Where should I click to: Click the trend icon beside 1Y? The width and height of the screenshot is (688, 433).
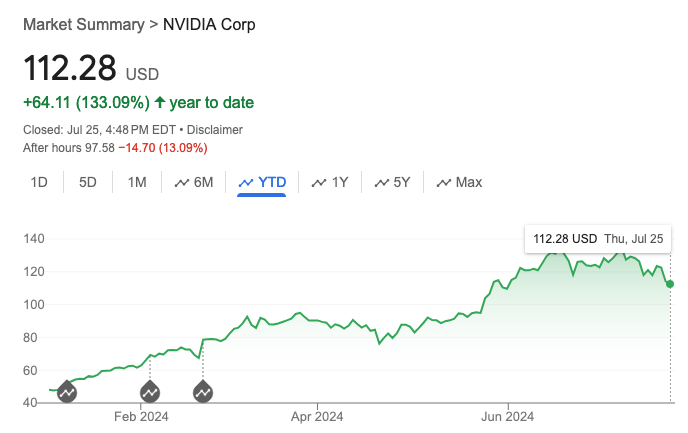[319, 183]
